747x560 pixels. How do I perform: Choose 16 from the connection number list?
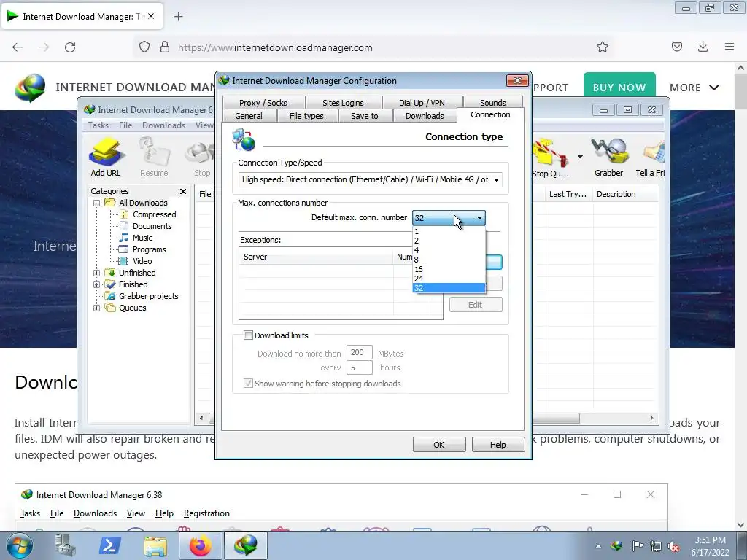click(x=449, y=269)
